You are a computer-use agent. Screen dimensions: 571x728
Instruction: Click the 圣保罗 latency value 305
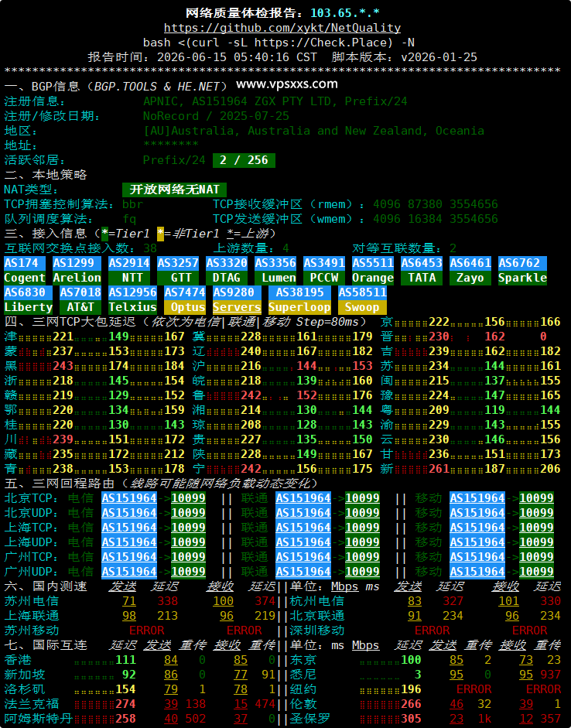tap(411, 719)
